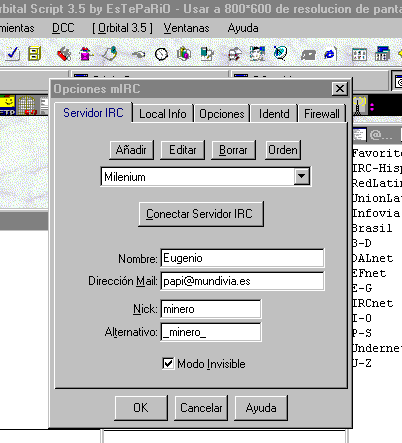Open the notepad with pen toolbar icon
The width and height of the screenshot is (402, 443).
pos(110,53)
